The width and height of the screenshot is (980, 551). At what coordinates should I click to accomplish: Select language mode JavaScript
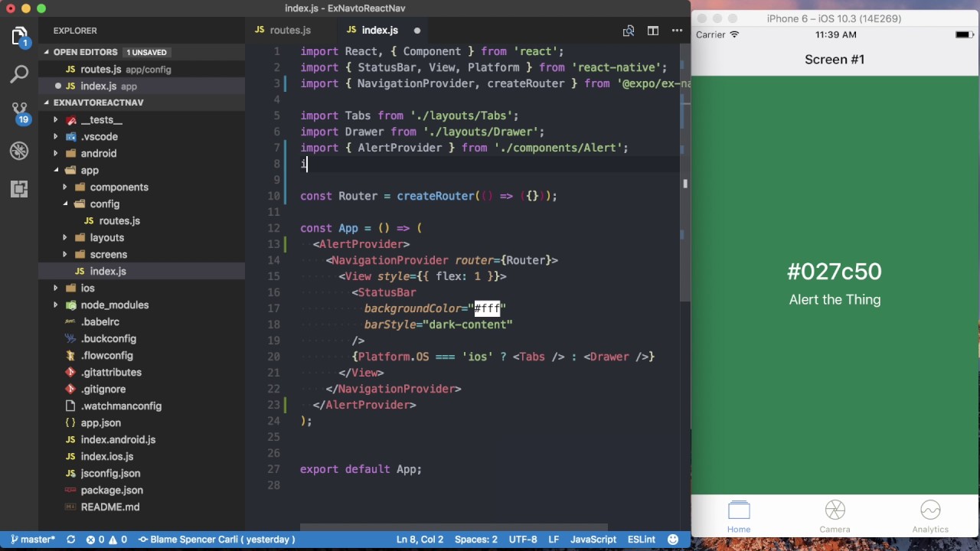[x=593, y=540]
